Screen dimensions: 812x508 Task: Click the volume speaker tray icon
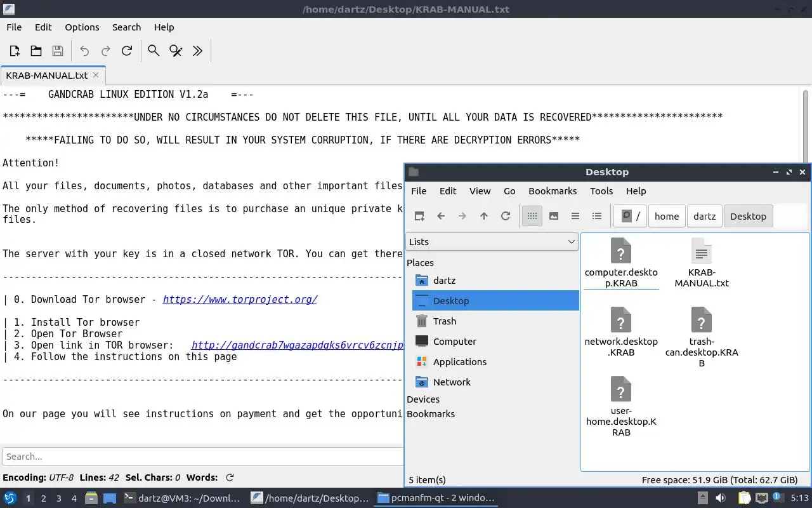[721, 498]
